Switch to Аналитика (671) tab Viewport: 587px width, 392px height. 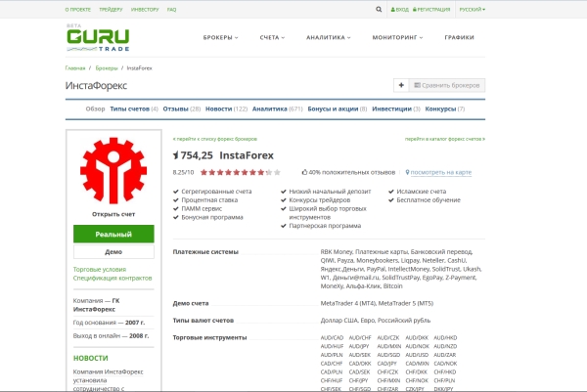(x=278, y=109)
